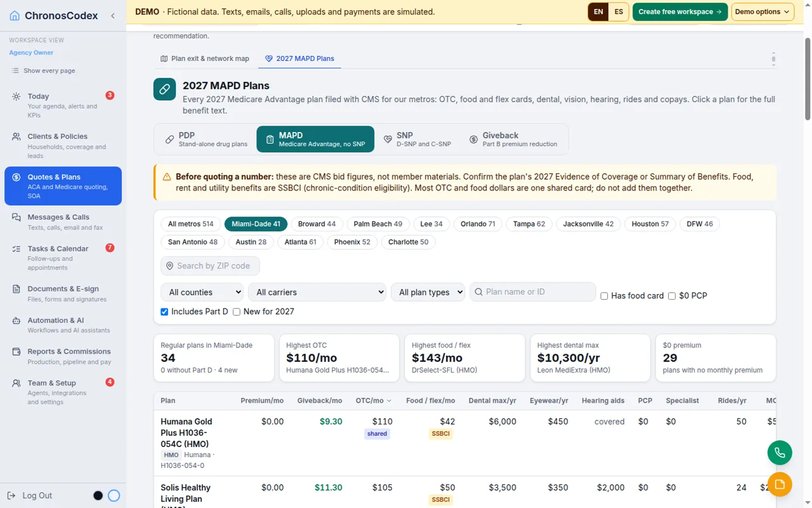
Task: Switch language to ES
Action: [x=619, y=12]
